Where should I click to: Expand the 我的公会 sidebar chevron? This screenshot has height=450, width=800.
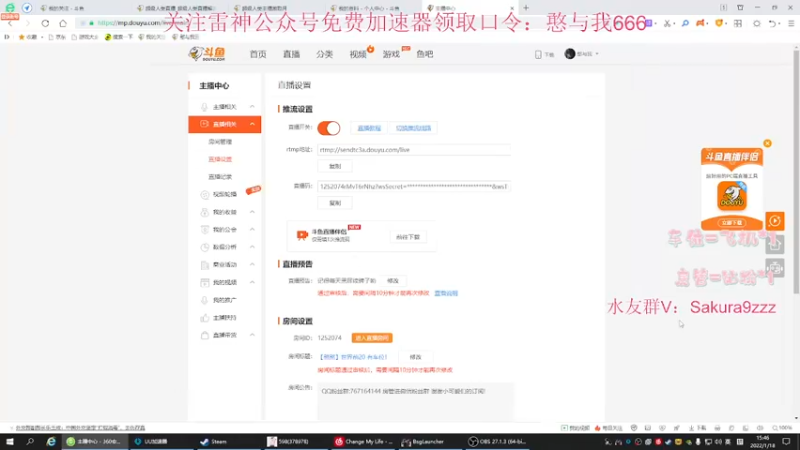tap(252, 230)
